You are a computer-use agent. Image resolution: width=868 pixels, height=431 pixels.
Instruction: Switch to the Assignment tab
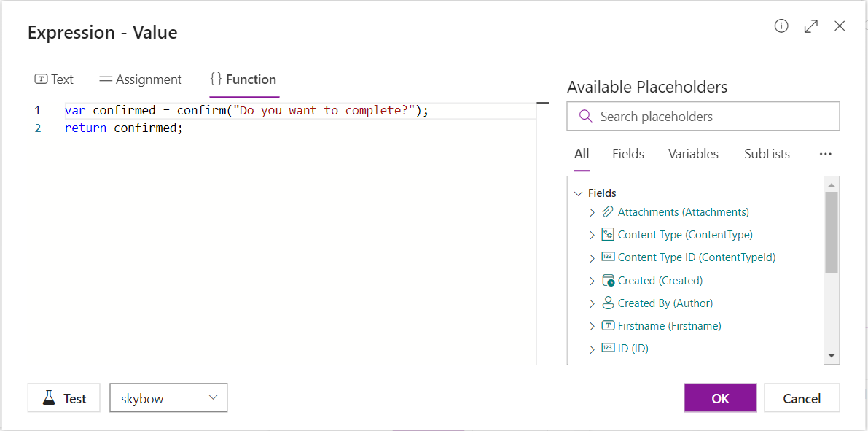pos(141,79)
